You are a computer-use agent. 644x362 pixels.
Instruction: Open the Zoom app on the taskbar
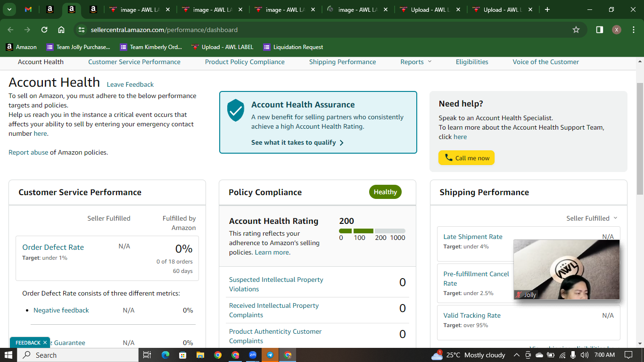pos(253,355)
